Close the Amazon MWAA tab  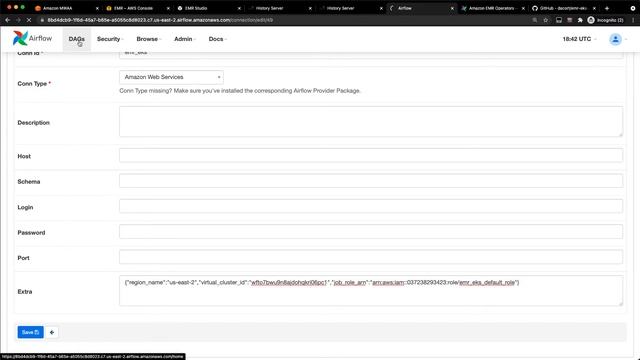(x=97, y=8)
